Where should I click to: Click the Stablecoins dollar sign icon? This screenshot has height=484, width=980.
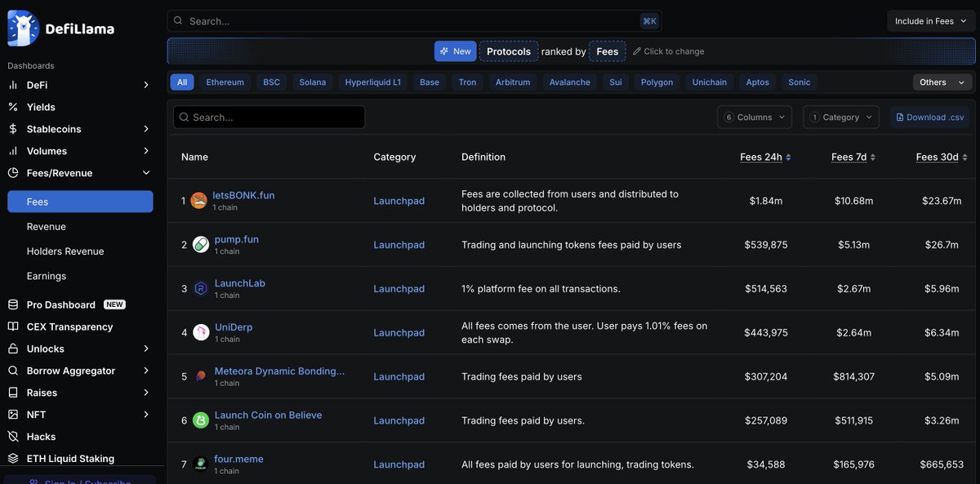tap(13, 129)
